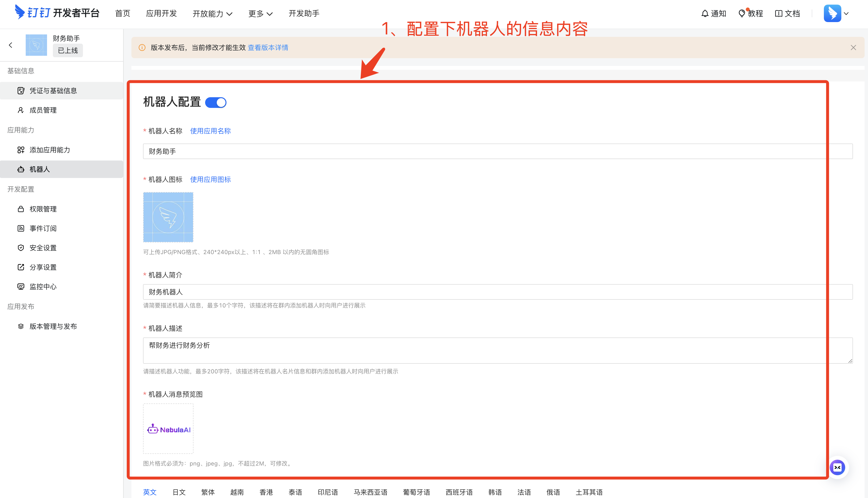Viewport: 868px width, 498px height.
Task: Toggle the 机器人配置 switch off
Action: tap(216, 103)
